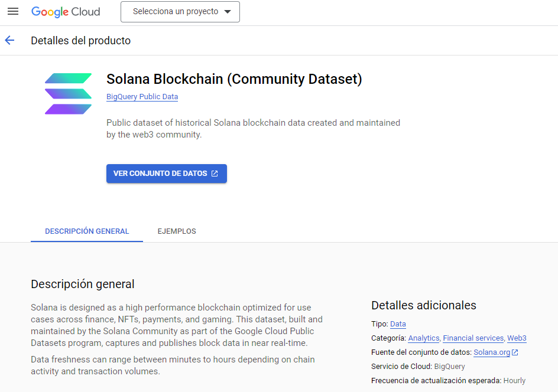
Task: Open the Analytics category link
Action: click(x=423, y=338)
